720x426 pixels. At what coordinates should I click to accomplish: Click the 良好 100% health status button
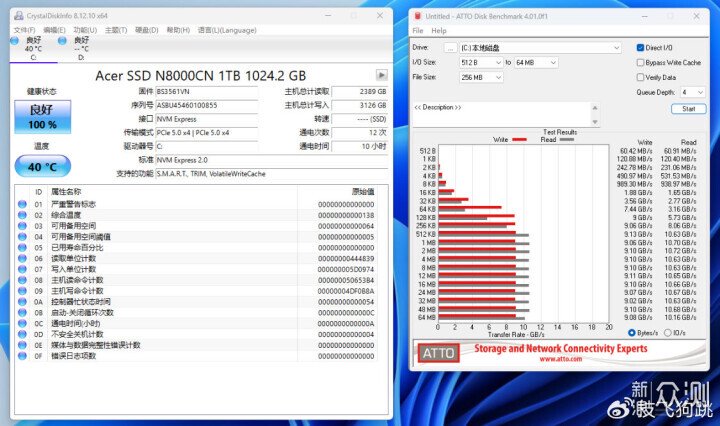point(42,117)
